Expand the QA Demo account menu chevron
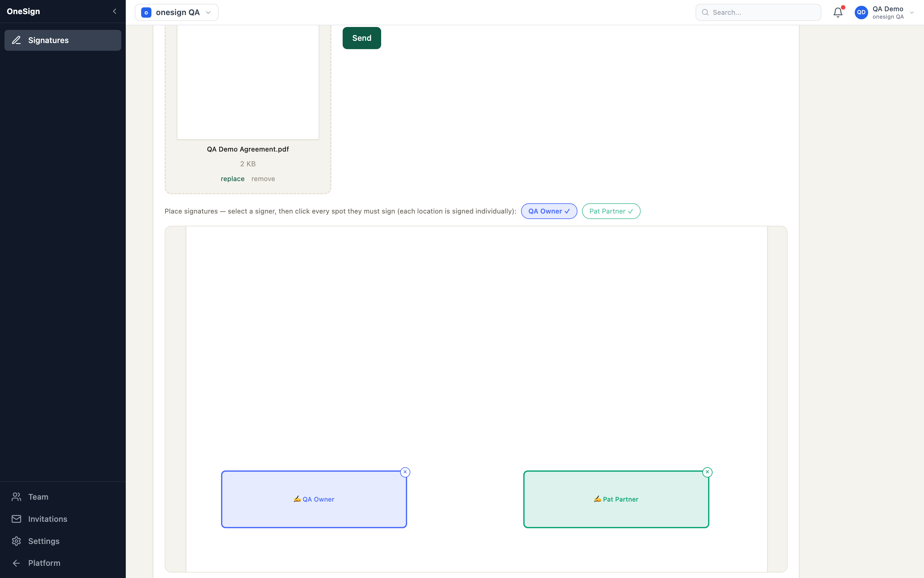This screenshot has height=578, width=924. click(912, 12)
